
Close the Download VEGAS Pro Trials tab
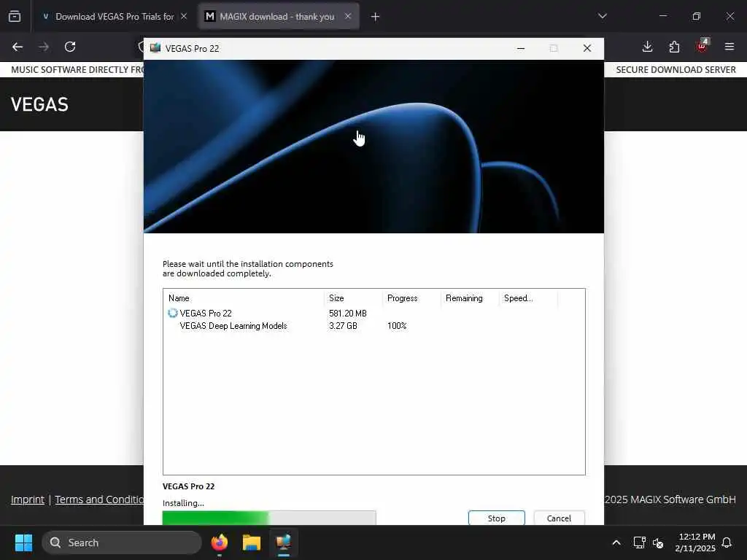pos(183,16)
